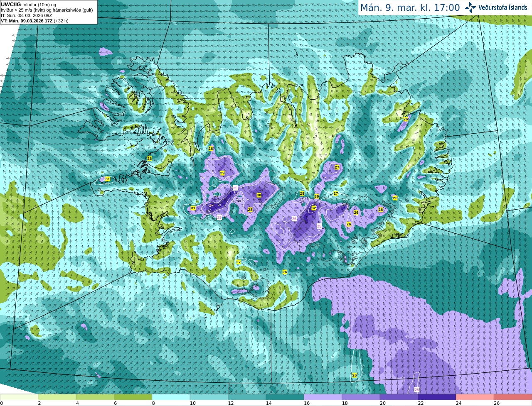Click the 'VT: Mán. 09.03.2026 17Z (+32 h)' line
Screen dimensions: 532x406
tap(34, 21)
